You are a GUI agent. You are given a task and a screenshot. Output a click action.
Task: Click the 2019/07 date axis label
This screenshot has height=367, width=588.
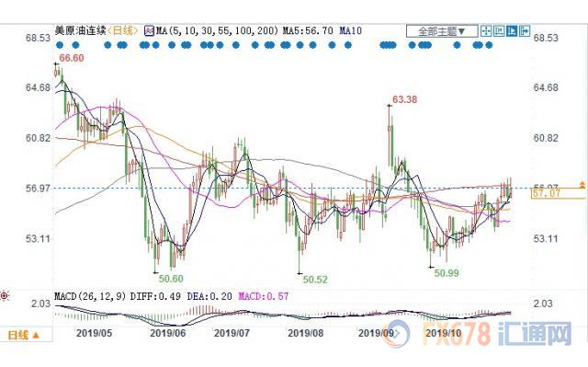(232, 333)
